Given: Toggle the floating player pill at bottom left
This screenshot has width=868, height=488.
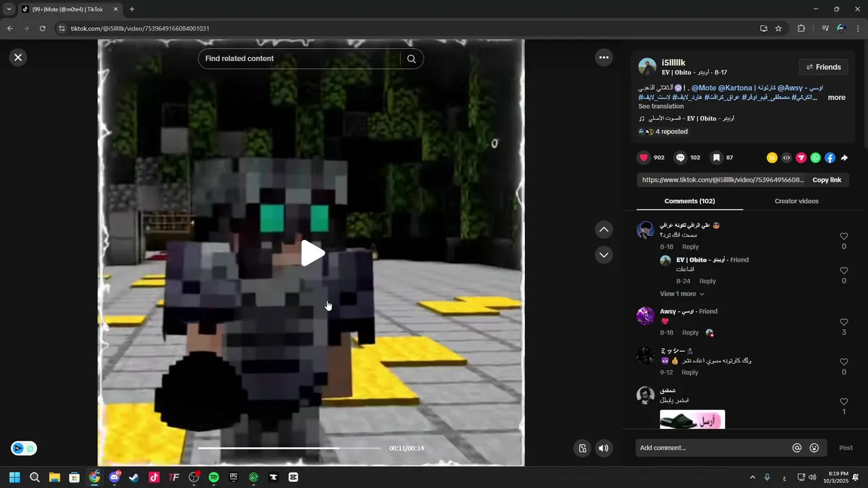Looking at the screenshot, I should tap(24, 448).
